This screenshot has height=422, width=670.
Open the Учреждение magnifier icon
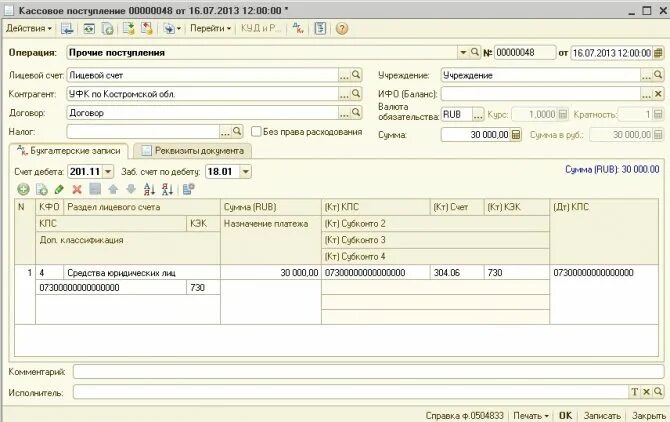click(x=658, y=75)
